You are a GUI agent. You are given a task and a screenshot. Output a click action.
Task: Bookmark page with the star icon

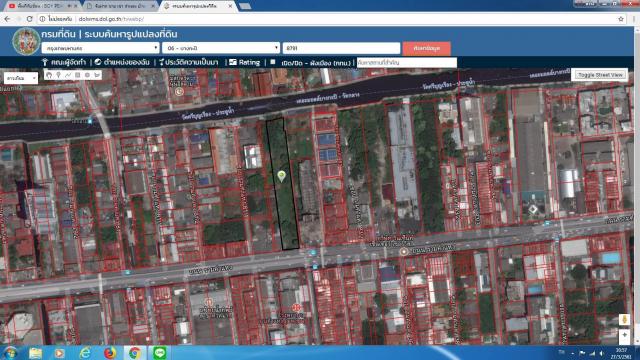pyautogui.click(x=621, y=19)
